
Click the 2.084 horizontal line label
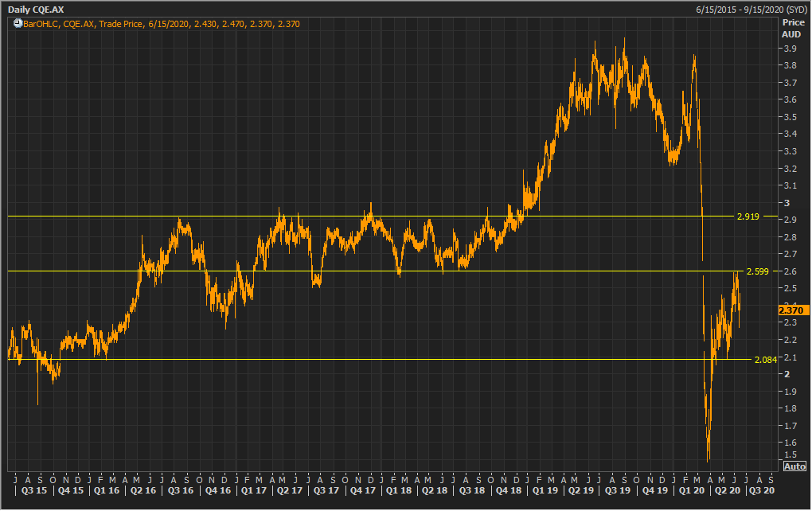(x=766, y=360)
